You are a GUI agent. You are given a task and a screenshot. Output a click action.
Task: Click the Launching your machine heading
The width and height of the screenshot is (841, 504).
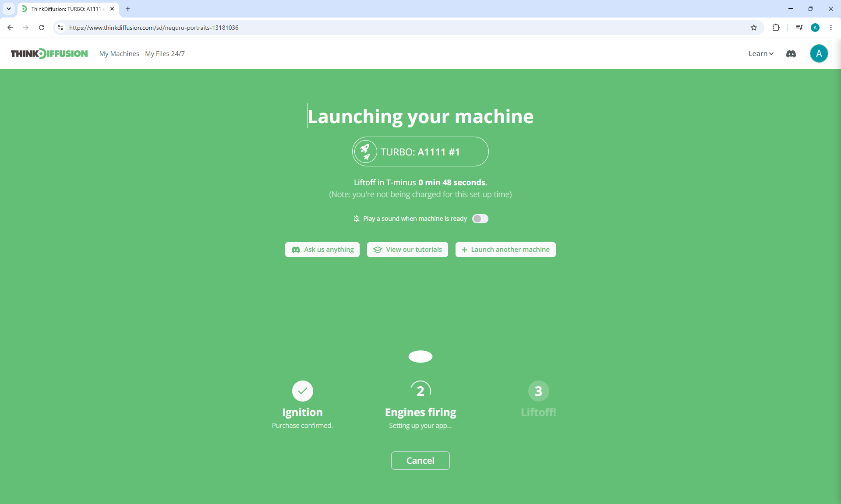point(420,116)
